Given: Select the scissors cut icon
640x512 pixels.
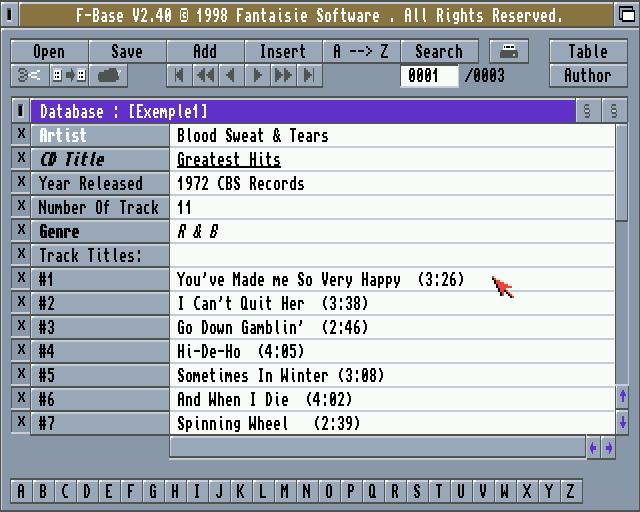Looking at the screenshot, I should pos(30,76).
